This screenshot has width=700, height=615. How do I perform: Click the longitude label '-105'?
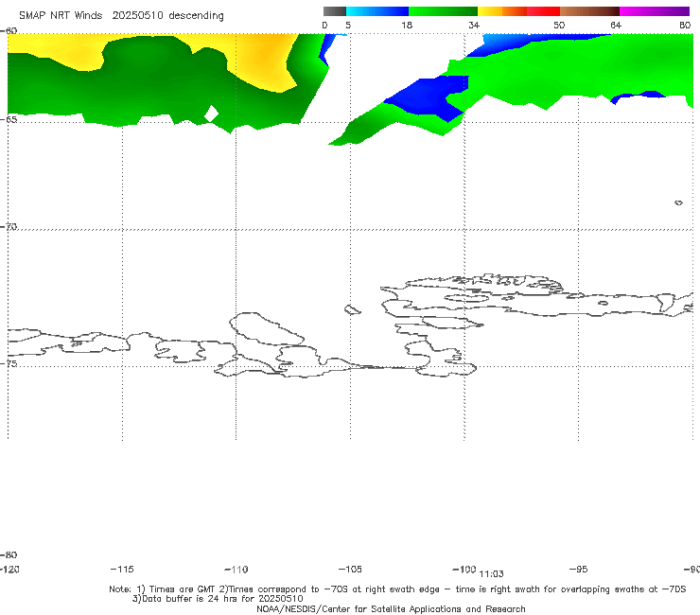click(x=350, y=570)
